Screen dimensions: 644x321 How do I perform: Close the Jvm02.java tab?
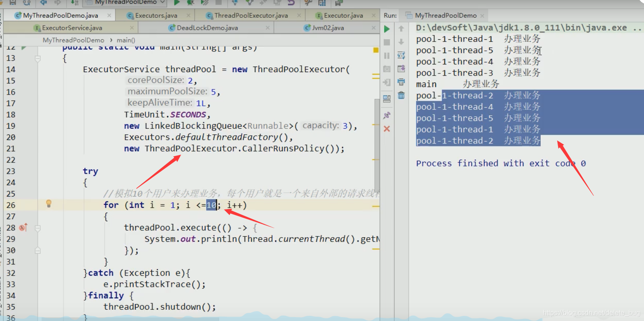click(374, 28)
